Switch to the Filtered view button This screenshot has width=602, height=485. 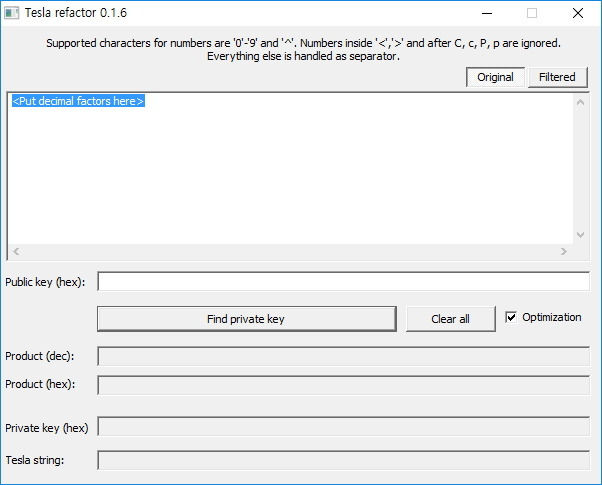[x=557, y=77]
